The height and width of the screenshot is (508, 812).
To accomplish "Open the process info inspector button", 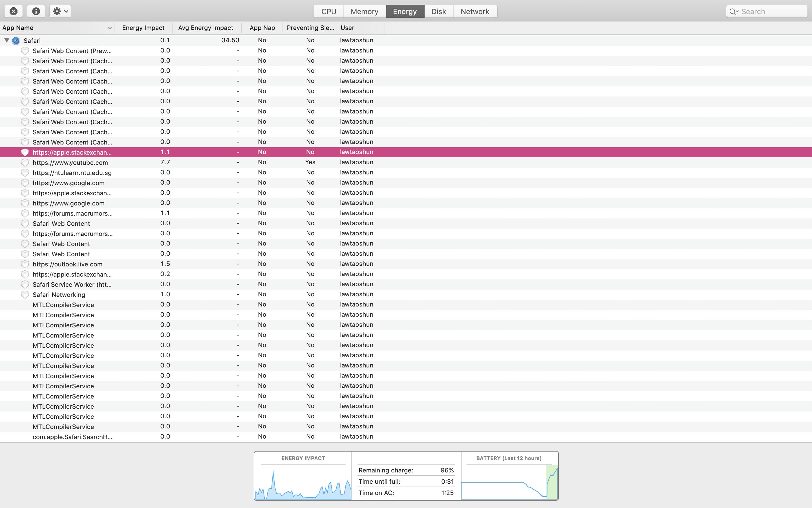I will (36, 11).
